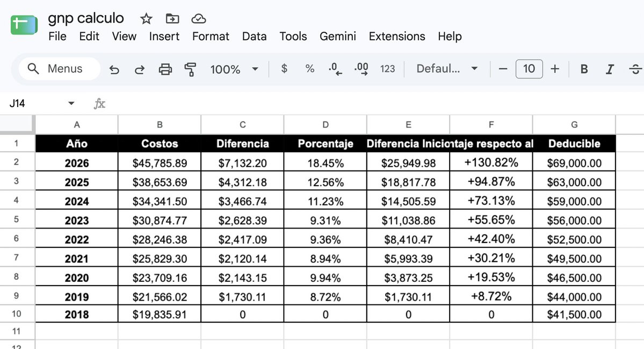Select row 5 header
The height and width of the screenshot is (349, 644).
17,219
